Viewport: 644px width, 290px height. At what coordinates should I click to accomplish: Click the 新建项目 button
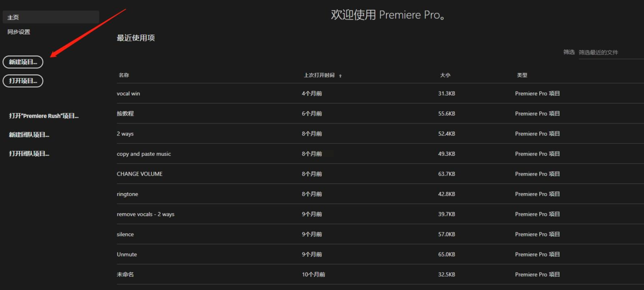[23, 62]
